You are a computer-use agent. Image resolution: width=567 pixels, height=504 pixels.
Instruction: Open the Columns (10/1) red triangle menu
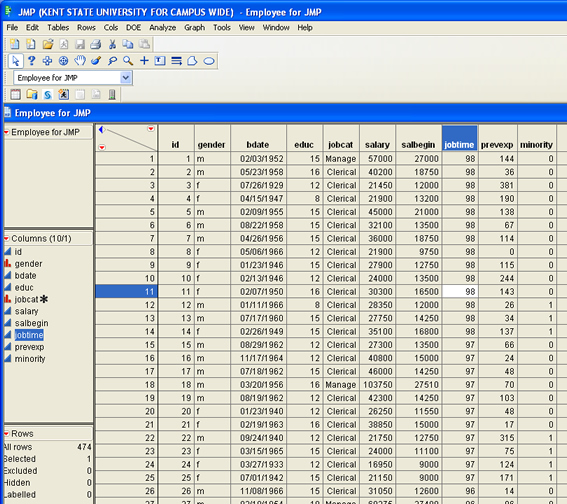pyautogui.click(x=6, y=239)
